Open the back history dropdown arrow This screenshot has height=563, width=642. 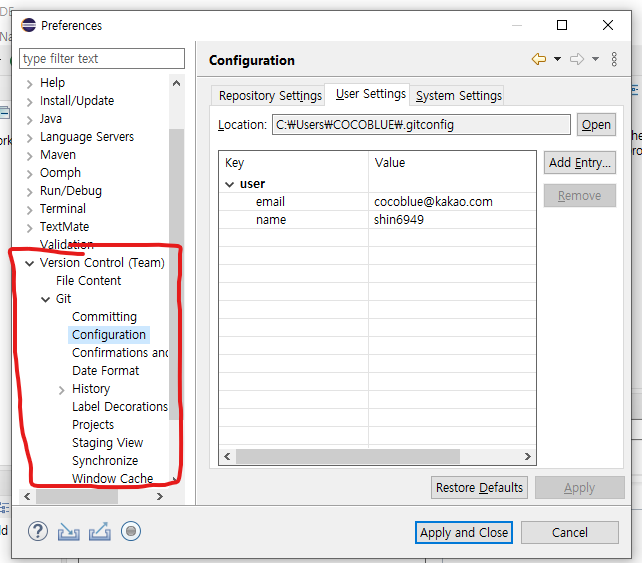(x=557, y=60)
